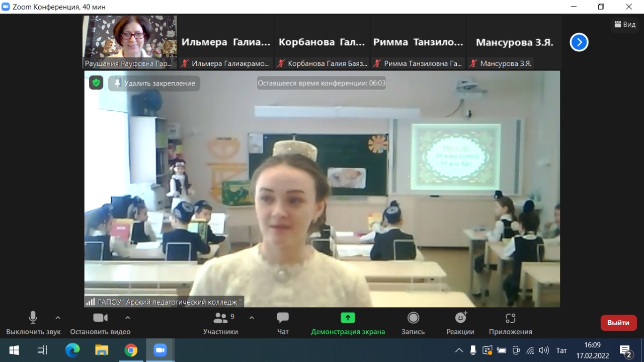
Task: Open the Вид view layout menu
Action: (624, 24)
